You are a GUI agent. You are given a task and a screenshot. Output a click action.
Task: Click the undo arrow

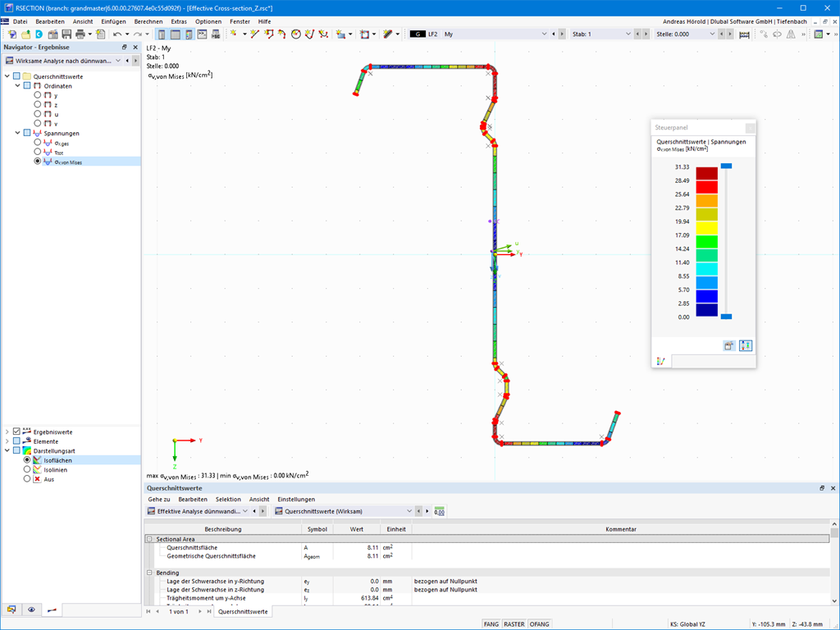coord(117,34)
